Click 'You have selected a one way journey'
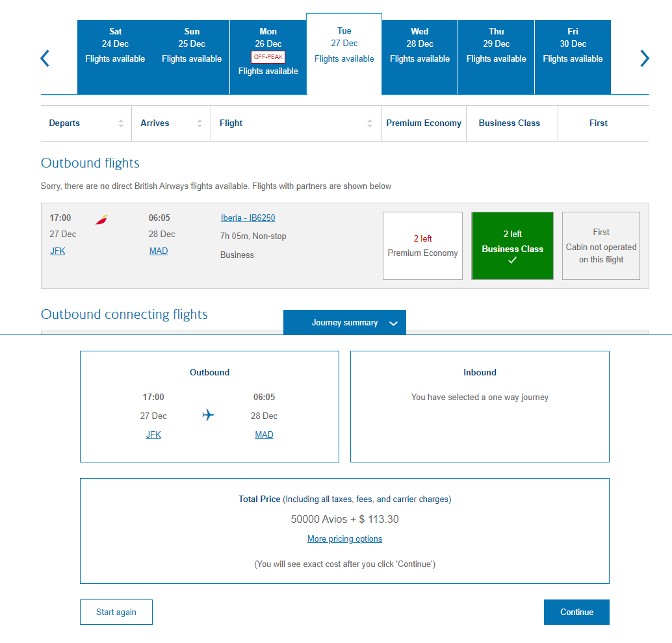The image size is (672, 643). tap(480, 397)
